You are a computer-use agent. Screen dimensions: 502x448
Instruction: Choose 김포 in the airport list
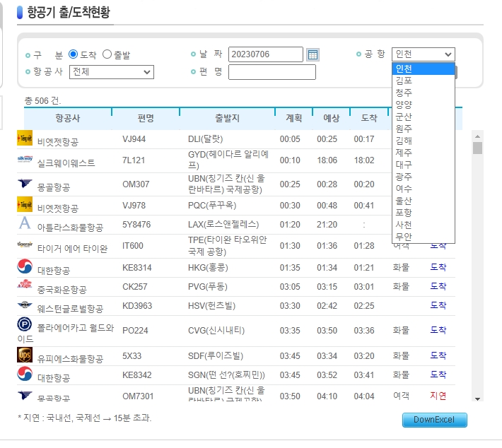424,81
